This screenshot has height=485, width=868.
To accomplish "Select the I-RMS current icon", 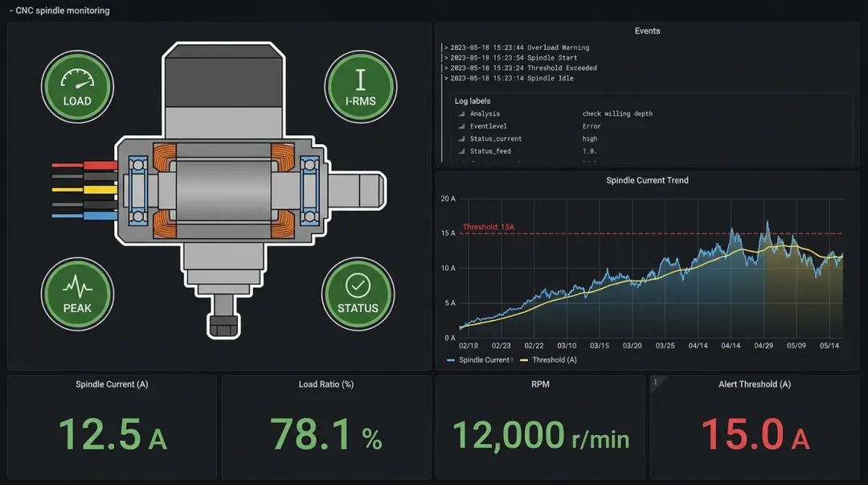I will coord(360,87).
